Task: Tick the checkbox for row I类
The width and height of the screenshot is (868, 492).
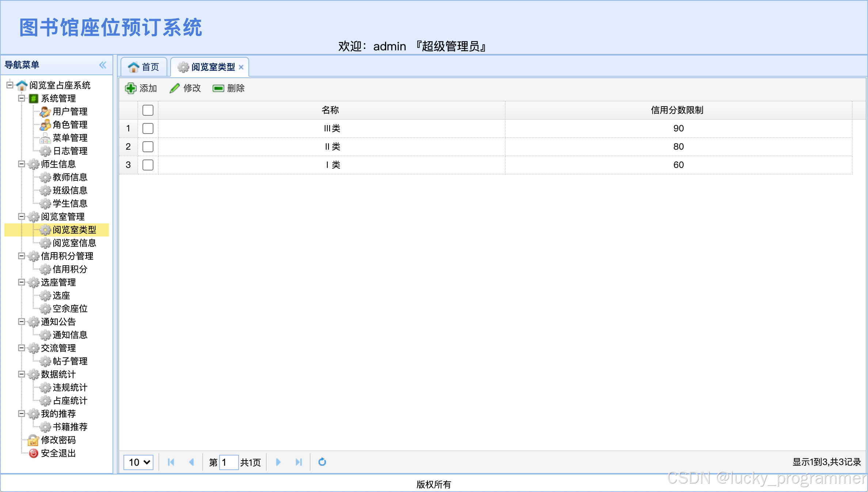Action: (148, 165)
